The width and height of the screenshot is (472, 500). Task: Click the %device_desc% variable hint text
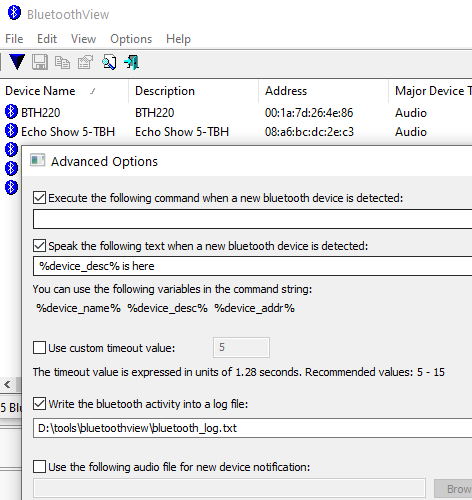point(167,308)
